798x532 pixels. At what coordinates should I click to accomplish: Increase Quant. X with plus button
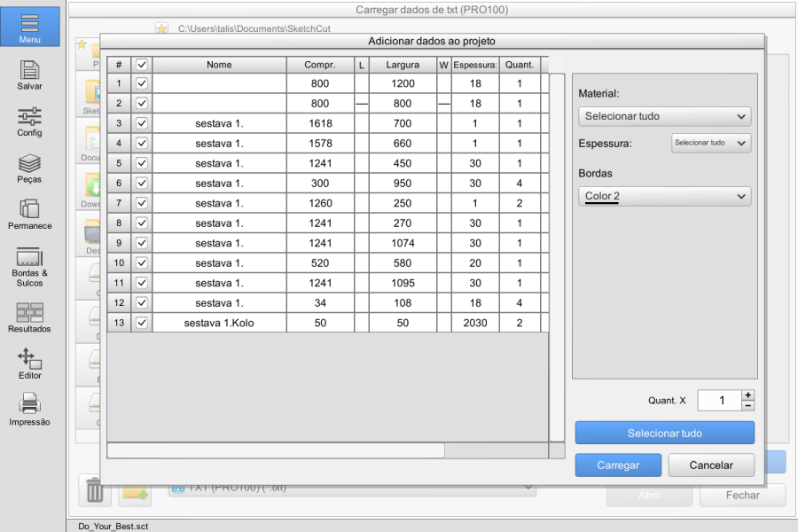click(x=747, y=395)
